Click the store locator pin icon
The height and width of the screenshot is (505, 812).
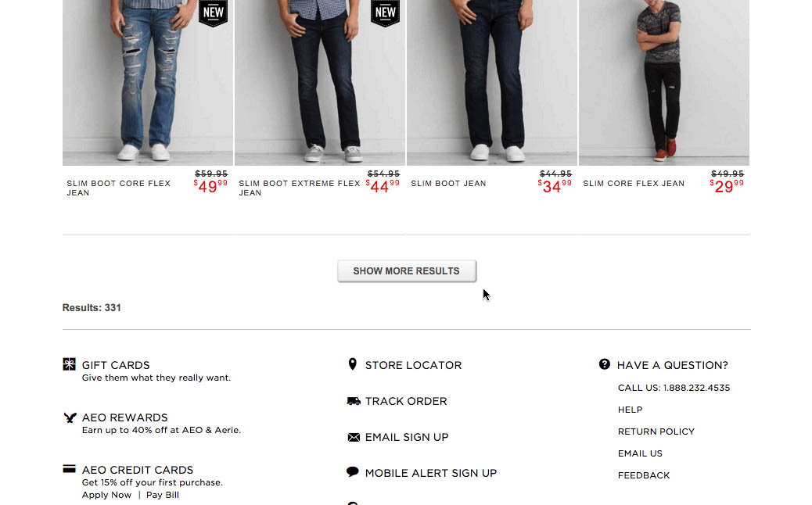click(353, 364)
